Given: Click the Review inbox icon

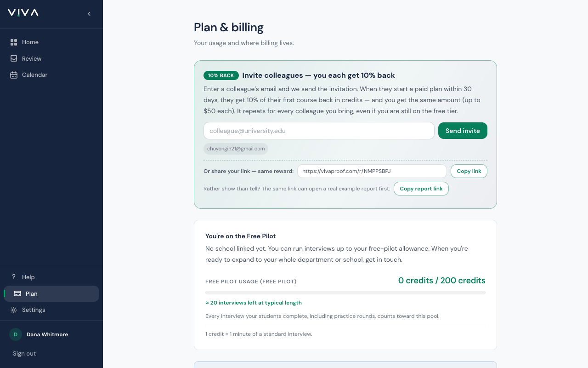Looking at the screenshot, I should tap(14, 59).
